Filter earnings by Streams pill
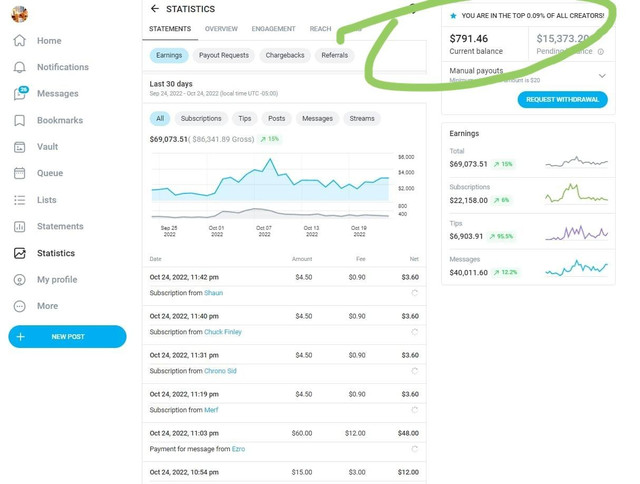640x484 pixels. 362,118
